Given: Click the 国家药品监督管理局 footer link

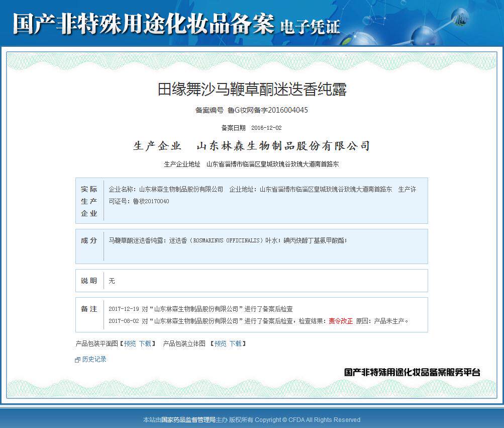Looking at the screenshot, I should click(x=188, y=419).
